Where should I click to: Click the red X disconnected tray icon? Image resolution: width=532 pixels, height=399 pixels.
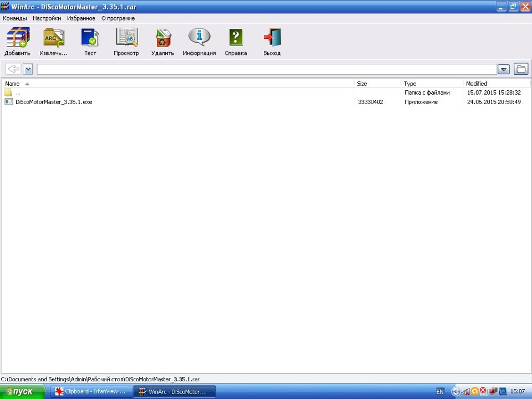(483, 392)
